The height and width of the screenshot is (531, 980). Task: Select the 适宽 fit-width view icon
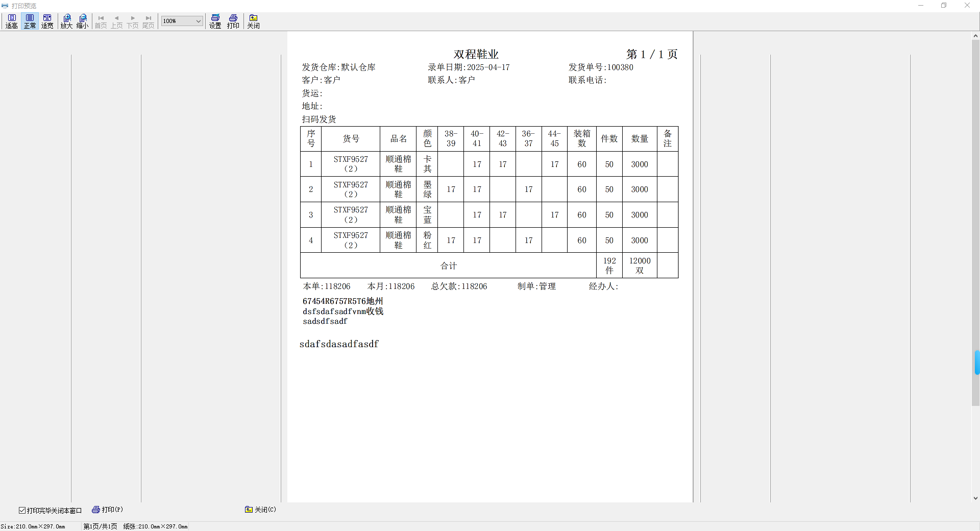[x=47, y=21]
